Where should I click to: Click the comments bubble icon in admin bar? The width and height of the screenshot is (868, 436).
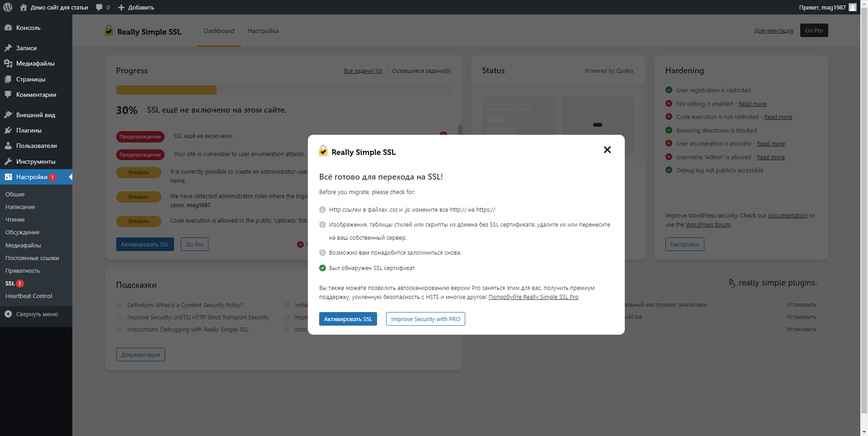click(99, 7)
